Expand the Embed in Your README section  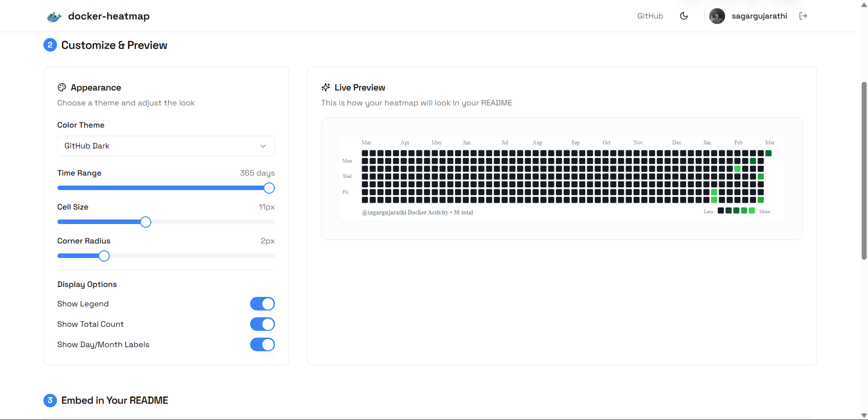pos(114,401)
